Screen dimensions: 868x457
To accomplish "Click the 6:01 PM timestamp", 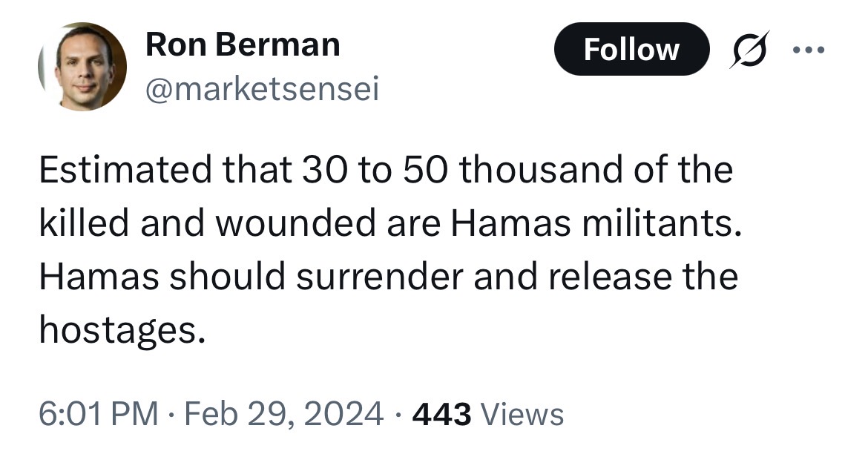I will tap(99, 414).
